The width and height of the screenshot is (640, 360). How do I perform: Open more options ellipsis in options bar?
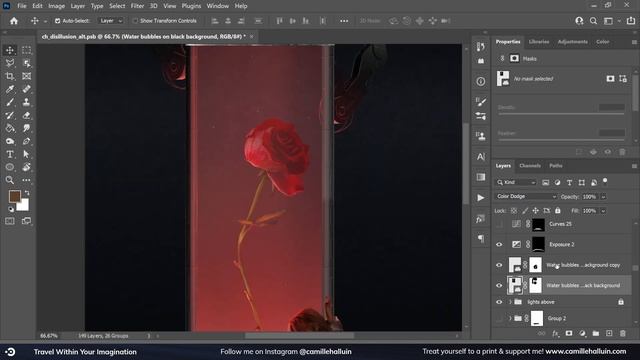pyautogui.click(x=344, y=21)
